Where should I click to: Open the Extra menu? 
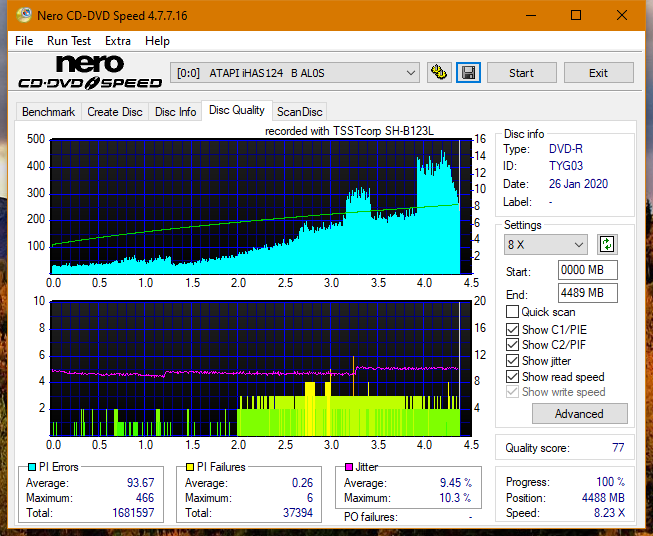(x=118, y=41)
